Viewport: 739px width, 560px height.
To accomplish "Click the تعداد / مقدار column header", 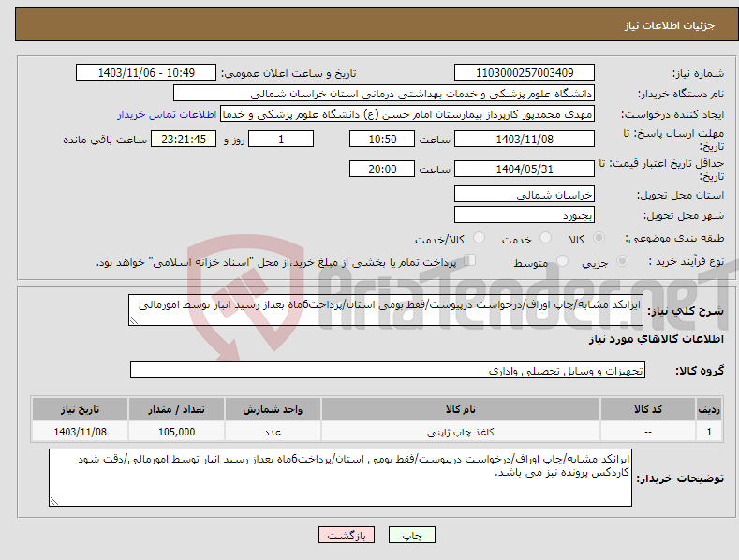I will pos(176,409).
